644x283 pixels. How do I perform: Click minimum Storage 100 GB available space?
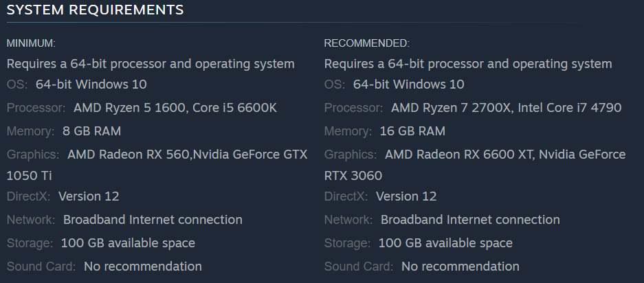[128, 243]
